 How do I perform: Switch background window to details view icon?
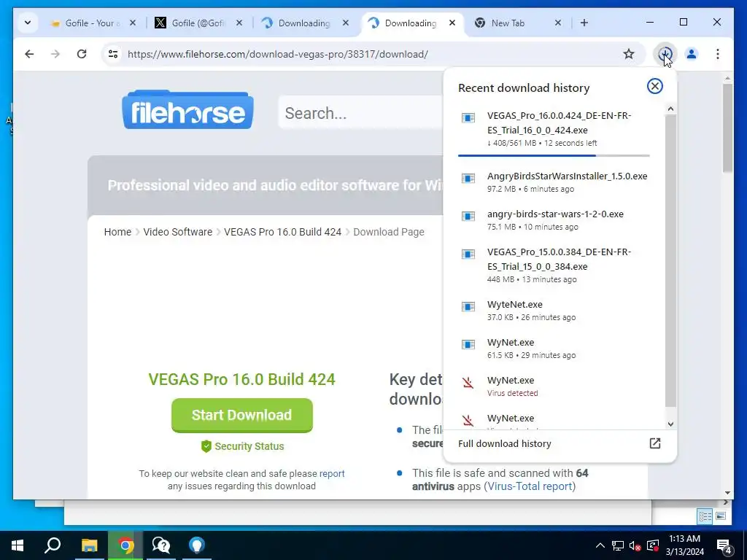[x=705, y=516]
